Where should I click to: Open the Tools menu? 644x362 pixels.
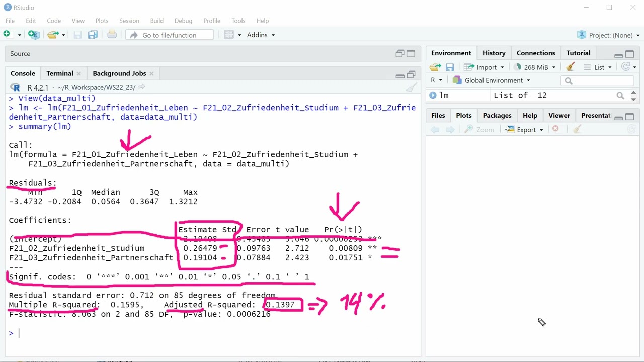coord(238,21)
